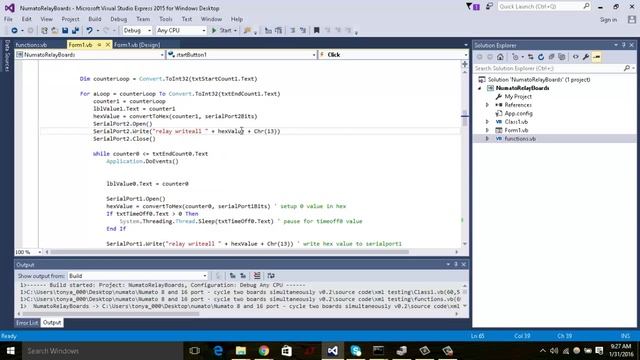Click the Sign in link
The height and width of the screenshot is (360, 640).
(608, 20)
